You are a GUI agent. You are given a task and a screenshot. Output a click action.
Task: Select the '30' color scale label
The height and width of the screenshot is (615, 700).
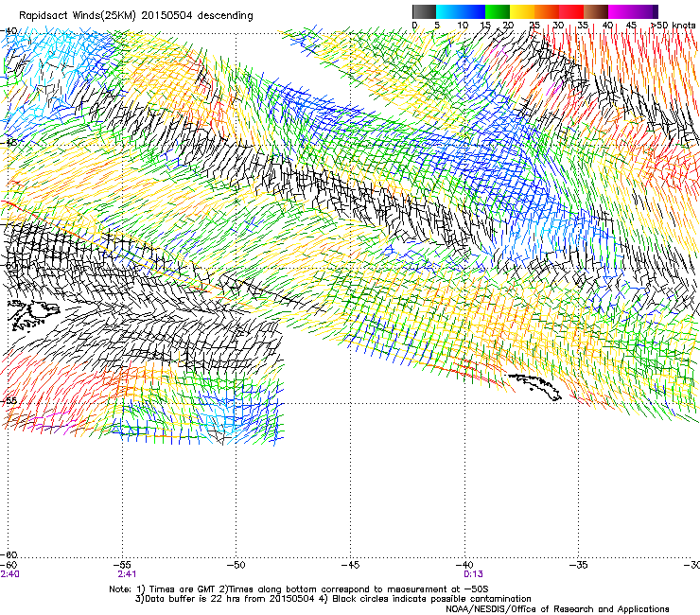558,25
